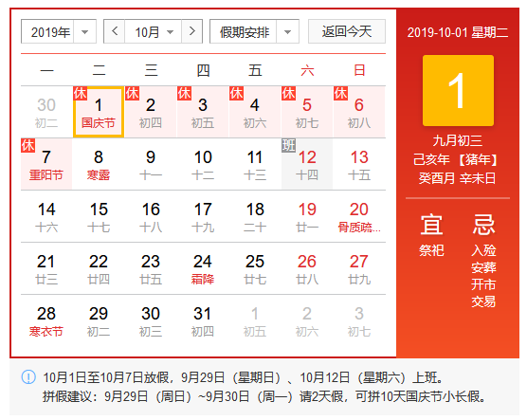Select October 16 date cell
Image resolution: width=527 pixels, height=420 pixels.
(x=151, y=216)
